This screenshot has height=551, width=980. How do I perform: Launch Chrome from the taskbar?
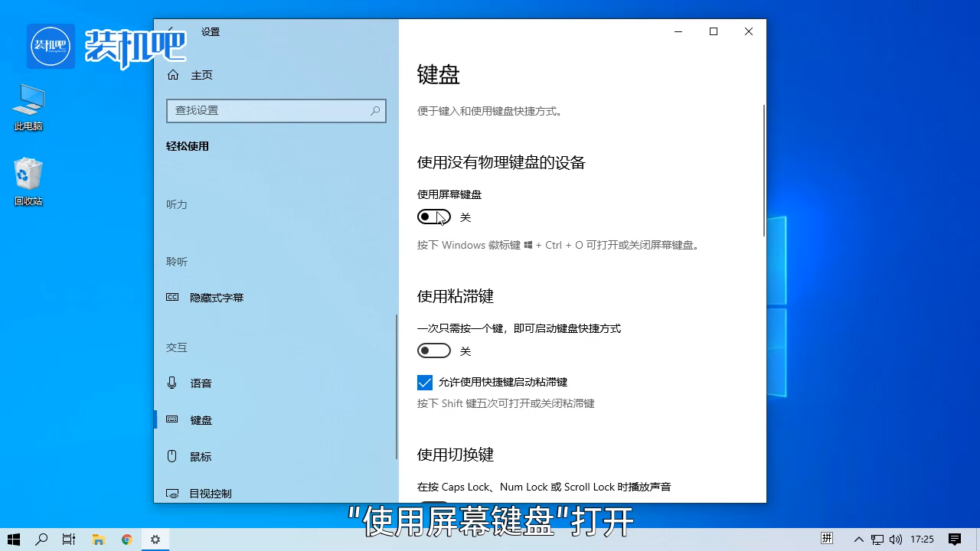(126, 540)
